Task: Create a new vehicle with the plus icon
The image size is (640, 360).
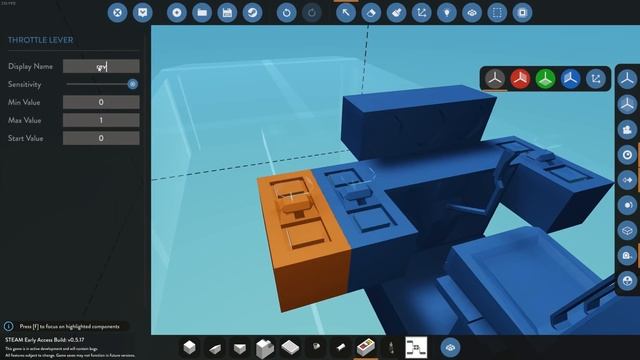Action: [x=177, y=13]
